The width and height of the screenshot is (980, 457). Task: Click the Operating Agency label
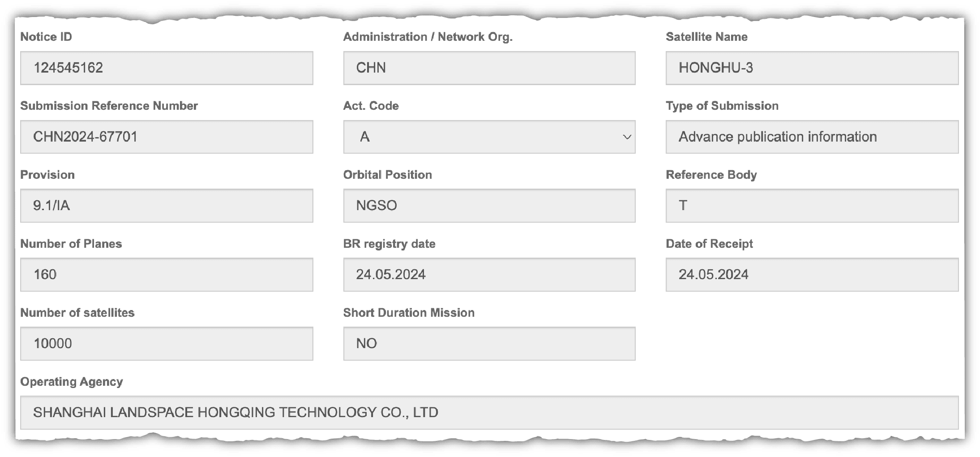pyautogui.click(x=71, y=382)
